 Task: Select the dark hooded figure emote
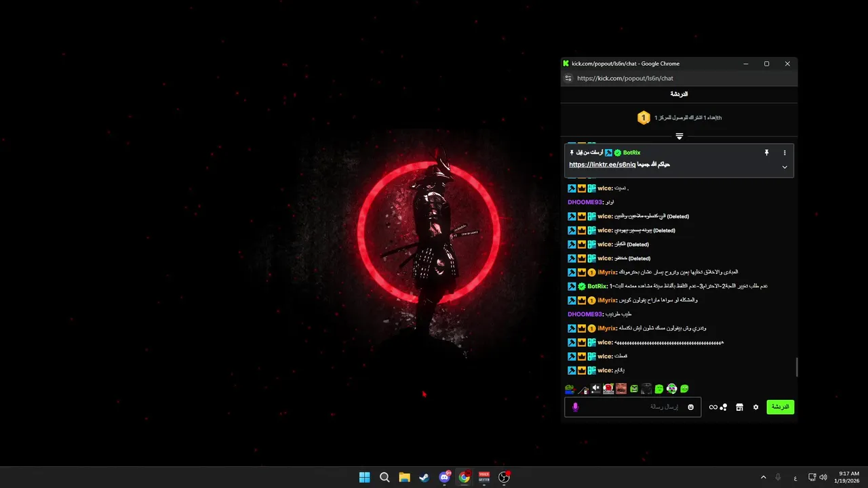pyautogui.click(x=646, y=389)
